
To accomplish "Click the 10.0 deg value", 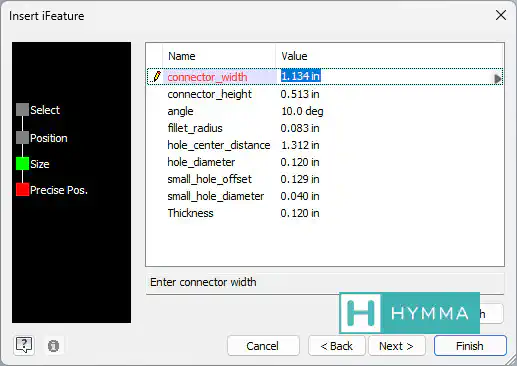I will [x=302, y=111].
